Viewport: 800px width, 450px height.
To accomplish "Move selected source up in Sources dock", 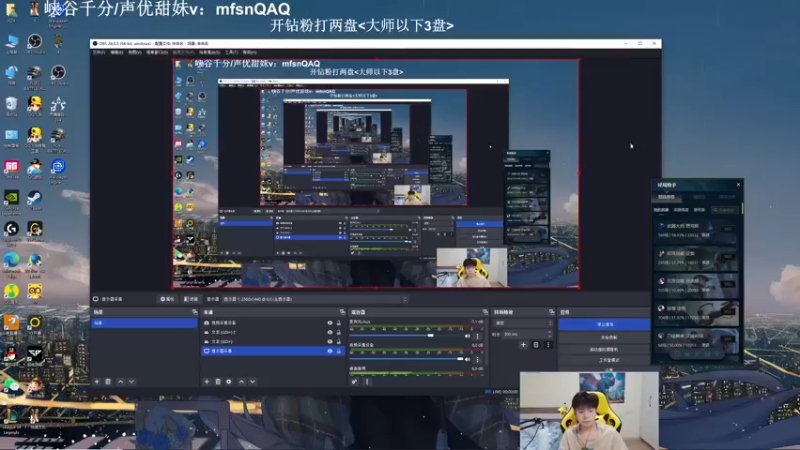I will pos(241,382).
